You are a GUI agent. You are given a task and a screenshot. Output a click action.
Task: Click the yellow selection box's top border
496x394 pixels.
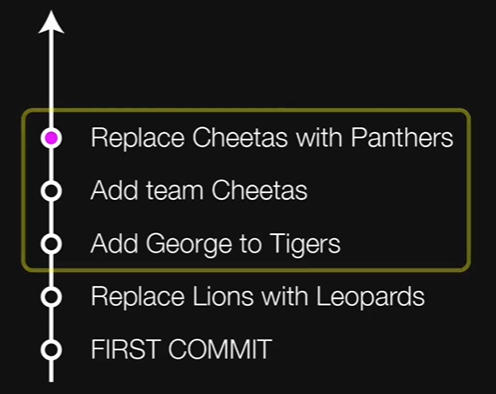click(x=246, y=110)
